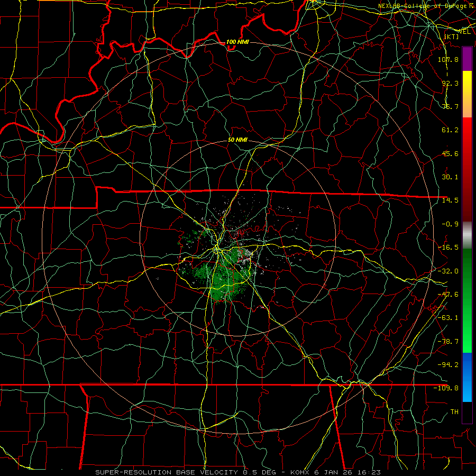
Task: Select the 107.8 velocity legend value
Action: (448, 59)
